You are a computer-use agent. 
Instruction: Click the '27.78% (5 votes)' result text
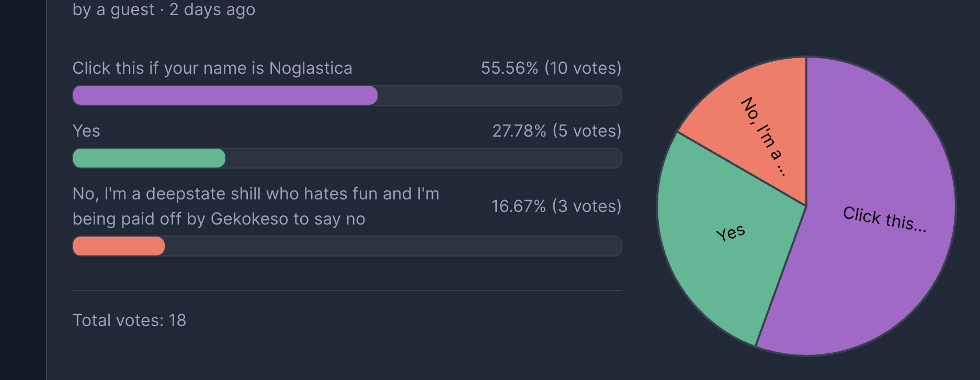coord(557,131)
